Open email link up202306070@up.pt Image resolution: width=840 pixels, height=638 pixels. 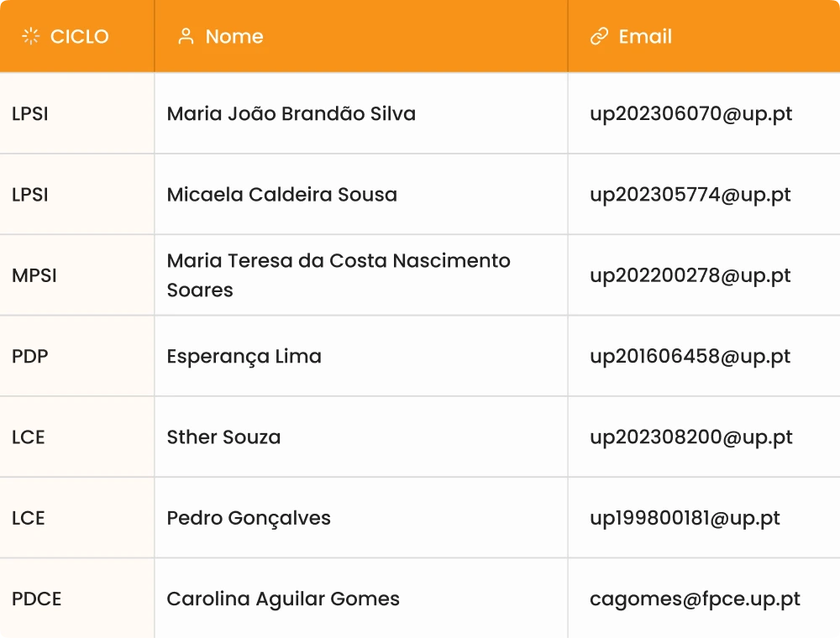click(690, 113)
